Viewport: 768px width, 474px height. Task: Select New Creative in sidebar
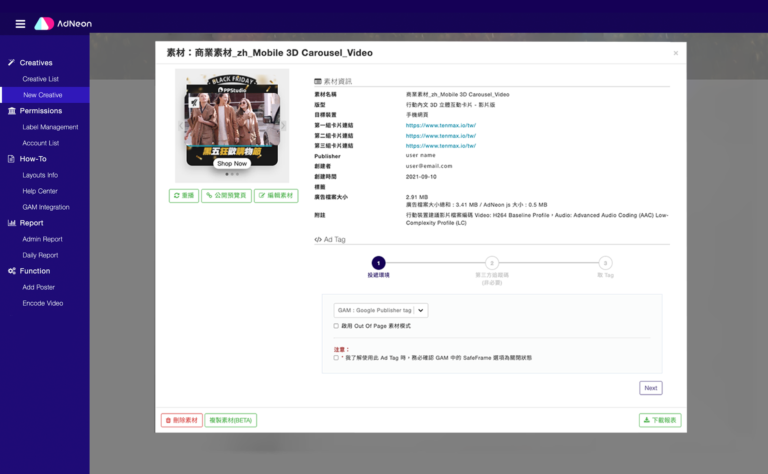43,95
